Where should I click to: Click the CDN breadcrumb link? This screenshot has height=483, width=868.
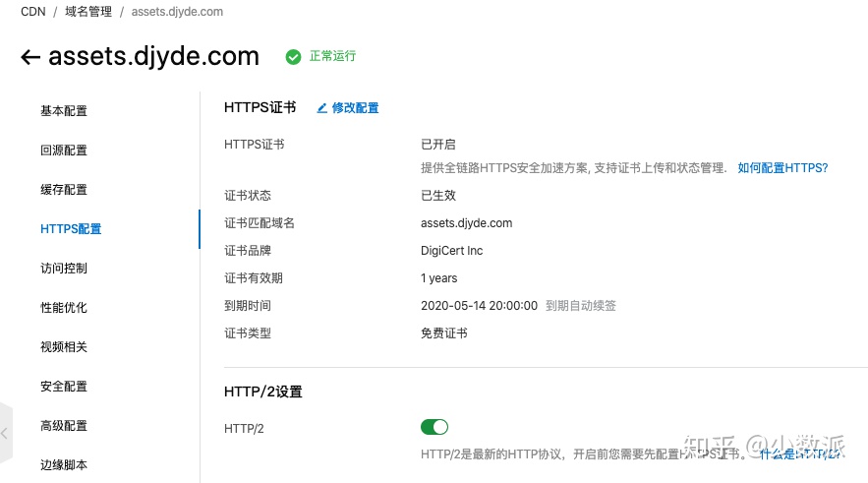click(x=32, y=12)
